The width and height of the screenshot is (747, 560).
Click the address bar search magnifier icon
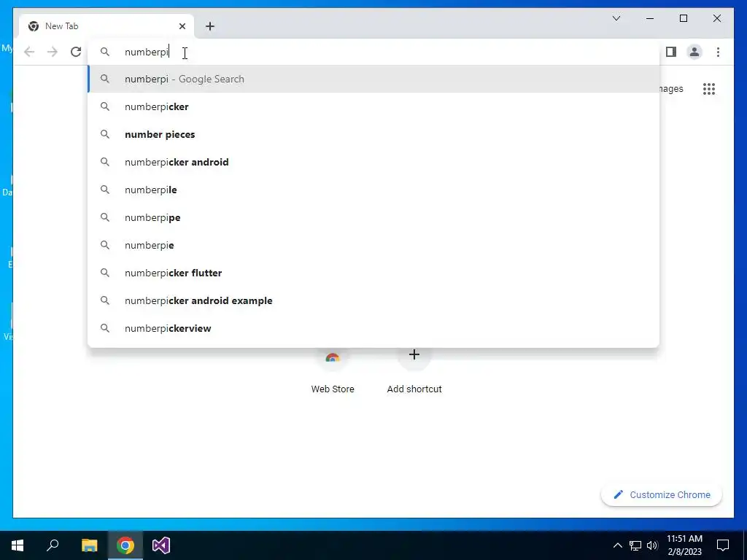(105, 52)
